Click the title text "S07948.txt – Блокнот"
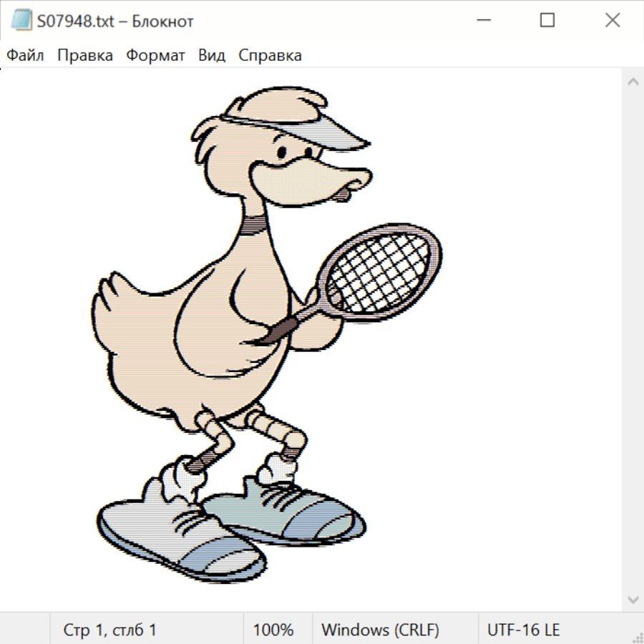The width and height of the screenshot is (644, 644). pyautogui.click(x=115, y=21)
